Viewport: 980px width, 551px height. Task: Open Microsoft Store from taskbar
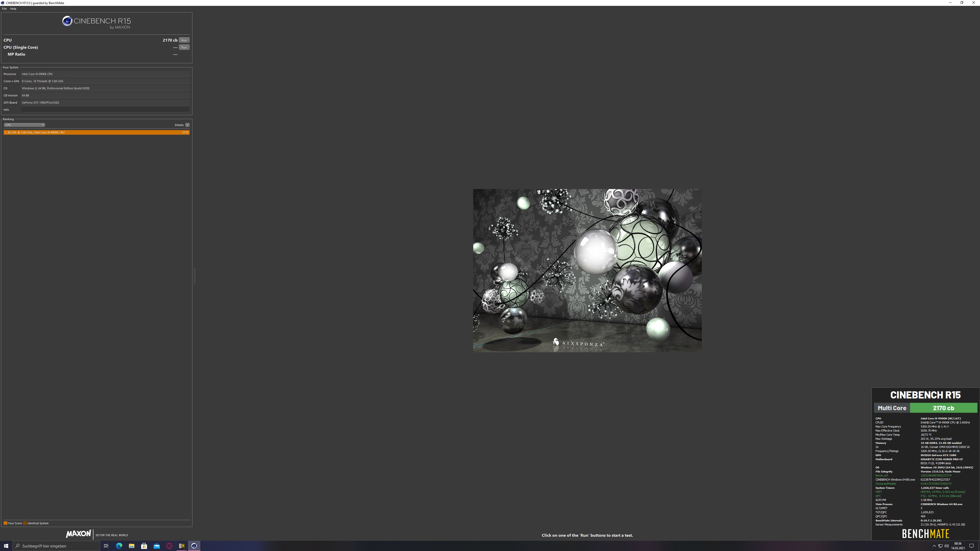pos(144,546)
